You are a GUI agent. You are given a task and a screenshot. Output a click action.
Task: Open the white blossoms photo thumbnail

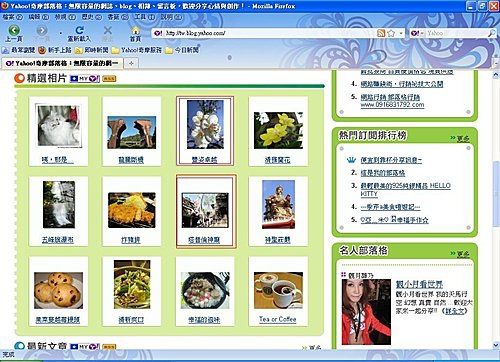[x=205, y=124]
